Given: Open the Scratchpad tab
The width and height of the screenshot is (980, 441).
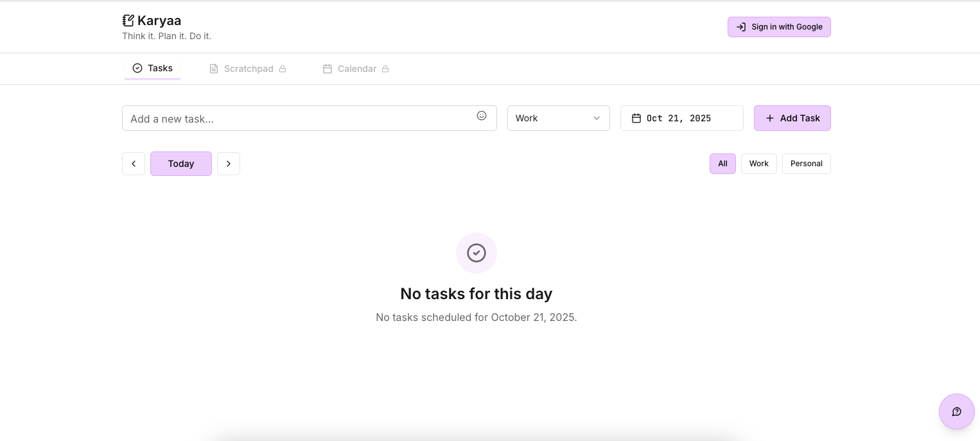Looking at the screenshot, I should [248, 69].
